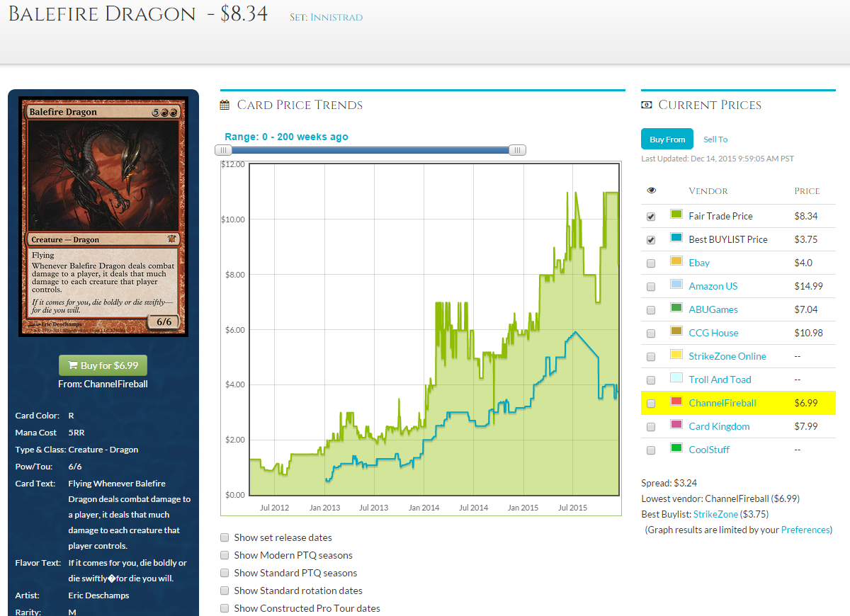Open the ChannelFireball vendor link
This screenshot has height=616, width=850.
[x=722, y=403]
